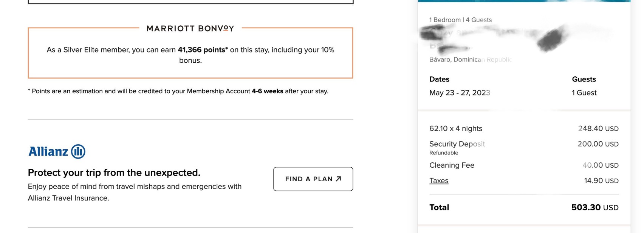Click the May 23 - 27, 2023 dates
644x233 pixels.
tap(460, 93)
